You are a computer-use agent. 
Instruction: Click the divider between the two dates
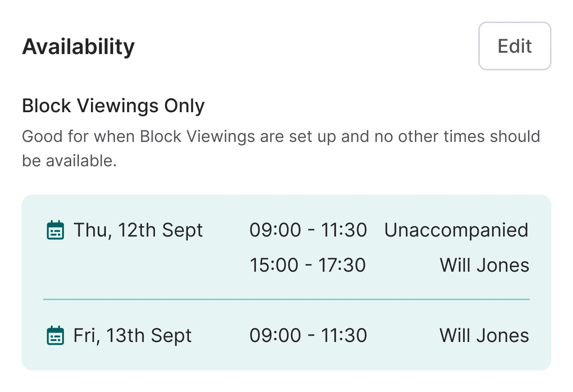pyautogui.click(x=286, y=300)
